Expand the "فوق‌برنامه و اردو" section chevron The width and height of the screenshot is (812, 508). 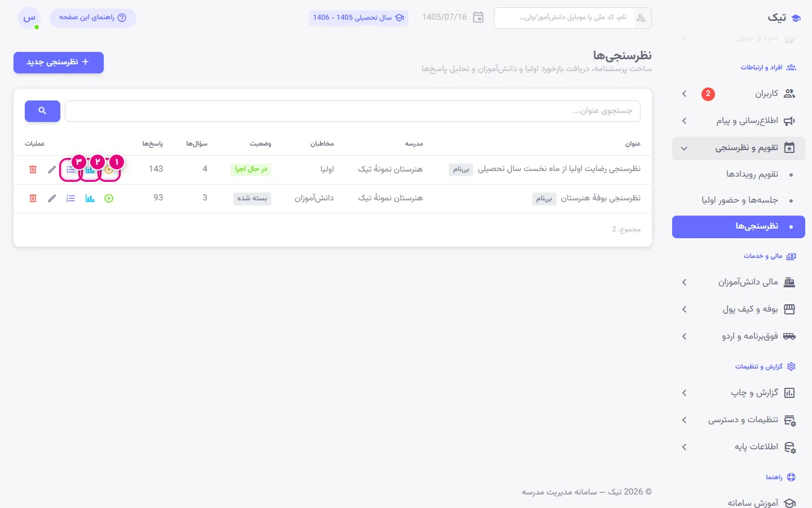point(685,336)
